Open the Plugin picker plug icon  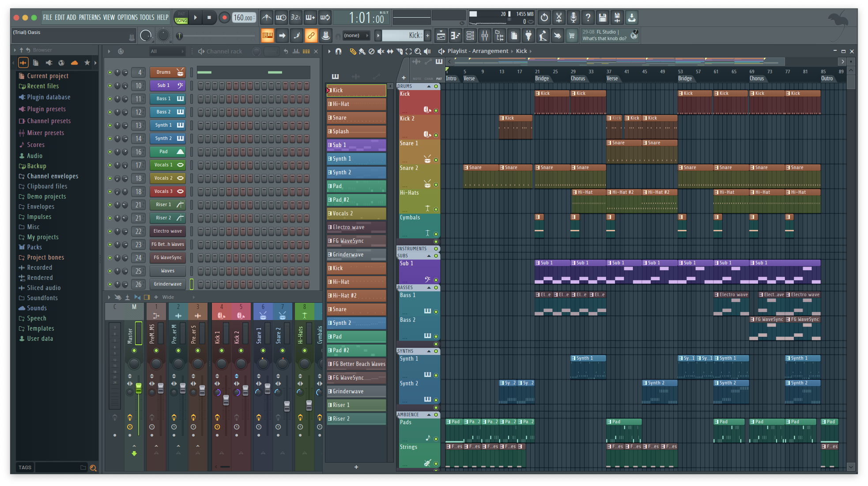tap(528, 36)
